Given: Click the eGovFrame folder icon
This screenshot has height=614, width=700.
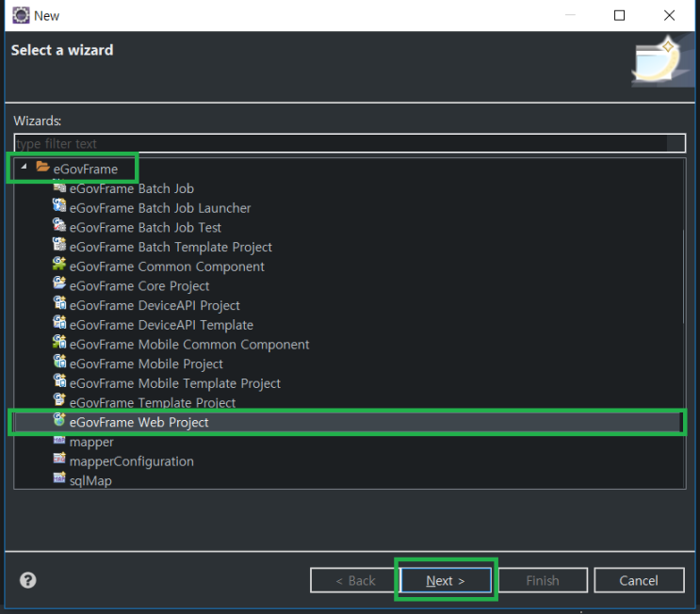Looking at the screenshot, I should point(42,167).
